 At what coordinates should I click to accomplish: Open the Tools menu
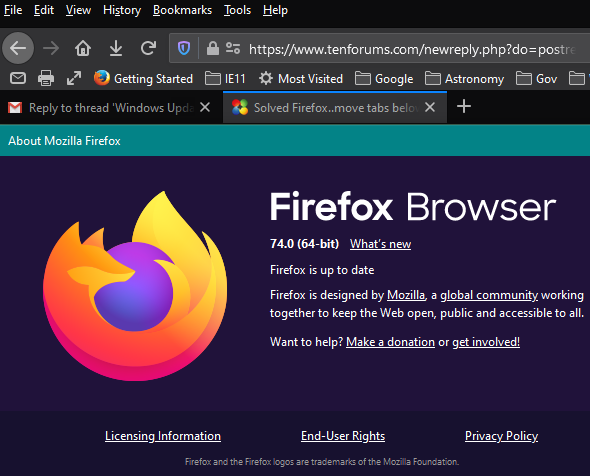[x=237, y=10]
